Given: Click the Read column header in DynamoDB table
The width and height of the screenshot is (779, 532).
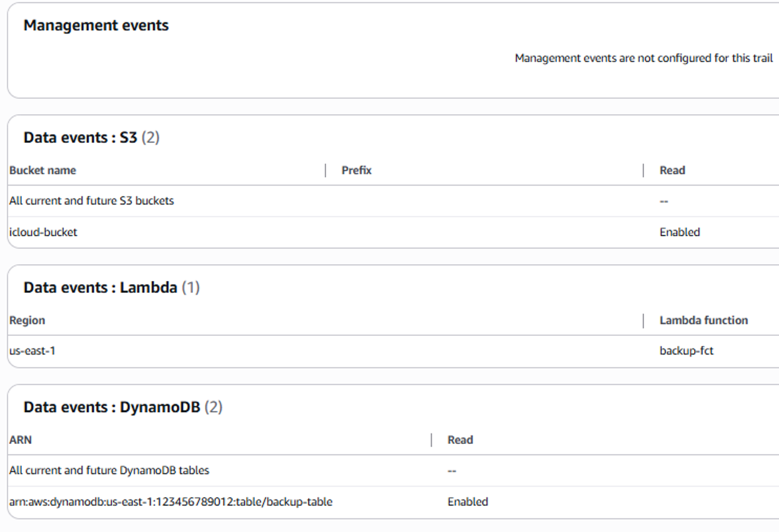Looking at the screenshot, I should point(460,440).
